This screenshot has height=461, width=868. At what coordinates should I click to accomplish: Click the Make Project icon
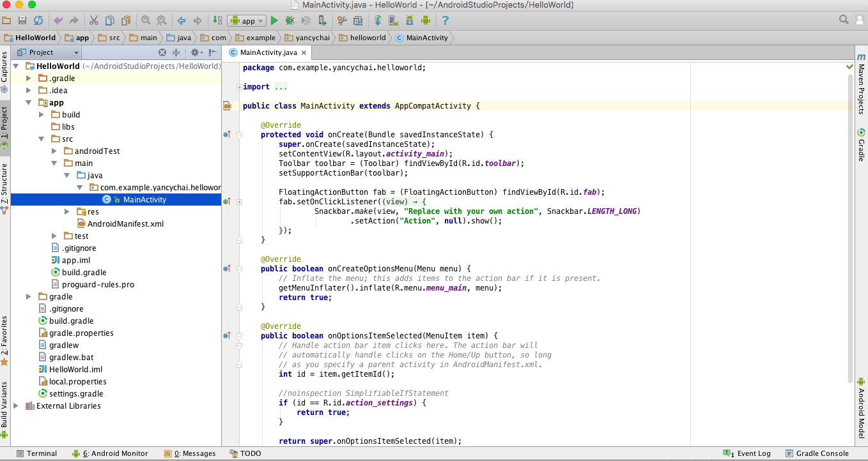[x=218, y=20]
